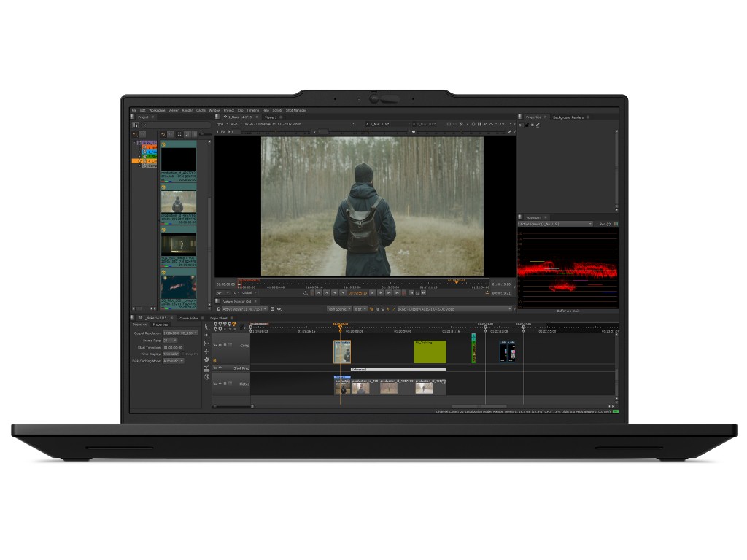The height and width of the screenshot is (560, 747).
Task: Open the Time Display Timecode dropdown
Action: [172, 354]
